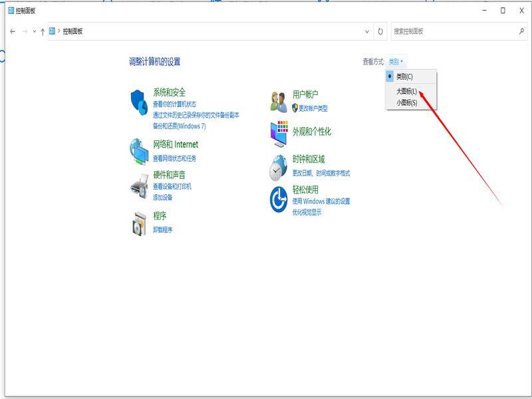This screenshot has width=532, height=399.
Task: Expand the address bar history dropdown arrow
Action: (x=368, y=31)
